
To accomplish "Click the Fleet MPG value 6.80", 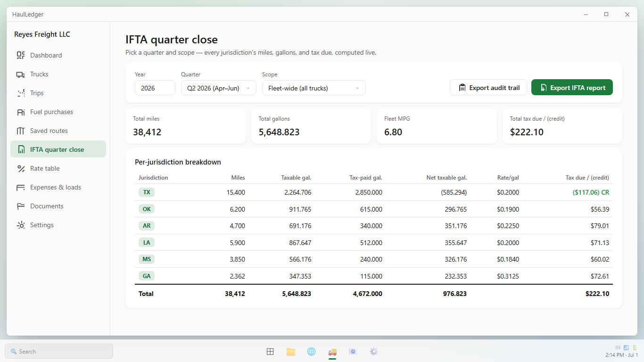I will 393,132.
